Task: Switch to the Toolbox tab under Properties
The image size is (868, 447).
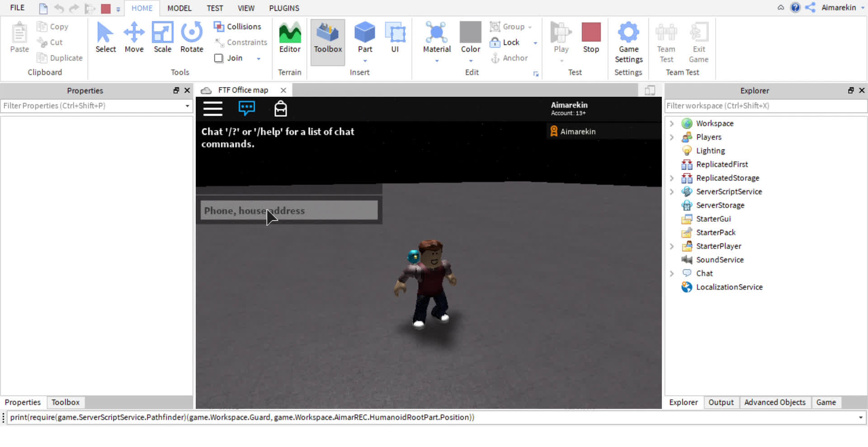Action: pyautogui.click(x=66, y=402)
